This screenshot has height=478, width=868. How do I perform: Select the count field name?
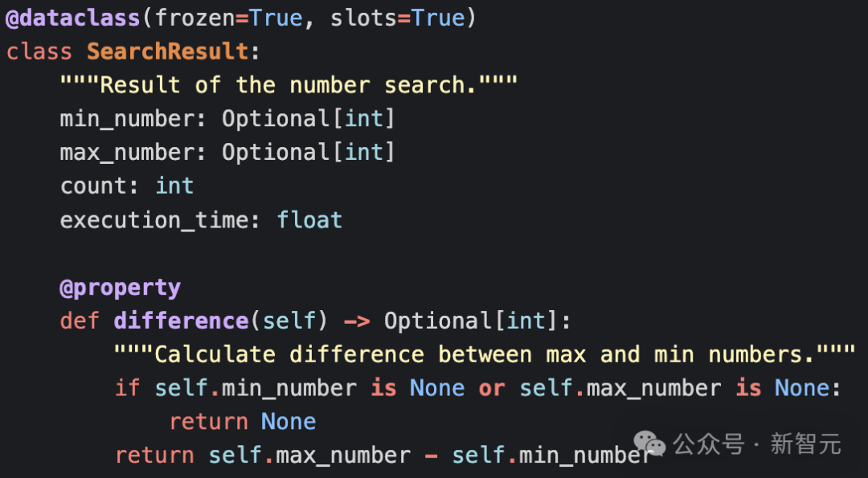coord(93,186)
